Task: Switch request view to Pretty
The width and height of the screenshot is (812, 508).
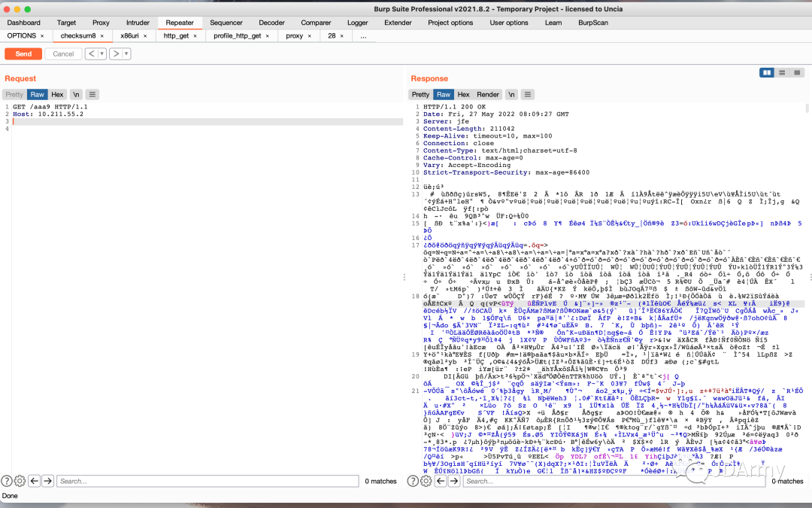Action: (x=14, y=94)
